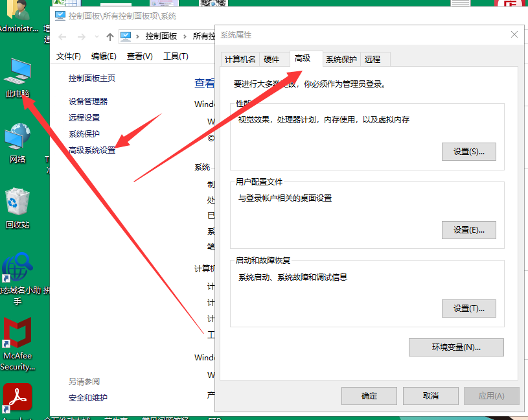Open the 查看(V) menu

pyautogui.click(x=139, y=56)
